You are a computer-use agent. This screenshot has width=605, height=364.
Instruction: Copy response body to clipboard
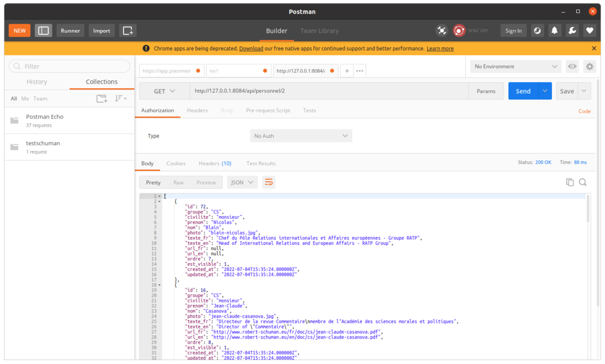pyautogui.click(x=569, y=182)
